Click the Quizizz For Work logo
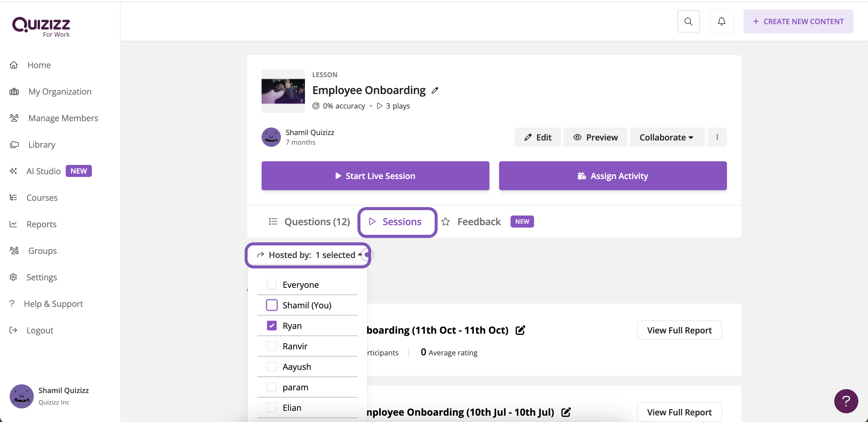Image resolution: width=868 pixels, height=422 pixels. pos(41,27)
